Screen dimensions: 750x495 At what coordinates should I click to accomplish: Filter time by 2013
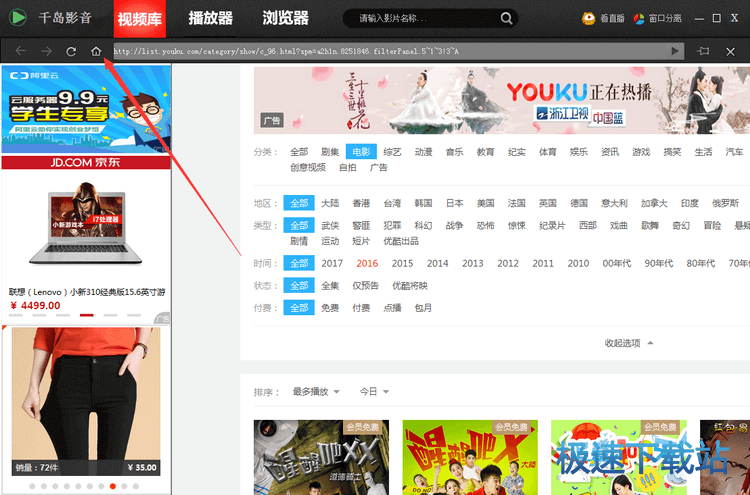473,263
